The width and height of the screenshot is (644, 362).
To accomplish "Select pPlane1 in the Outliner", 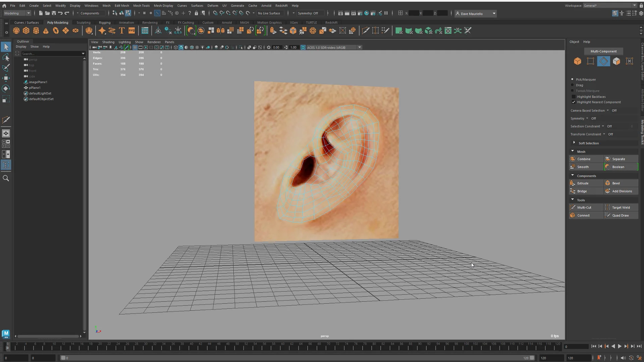I will [35, 87].
